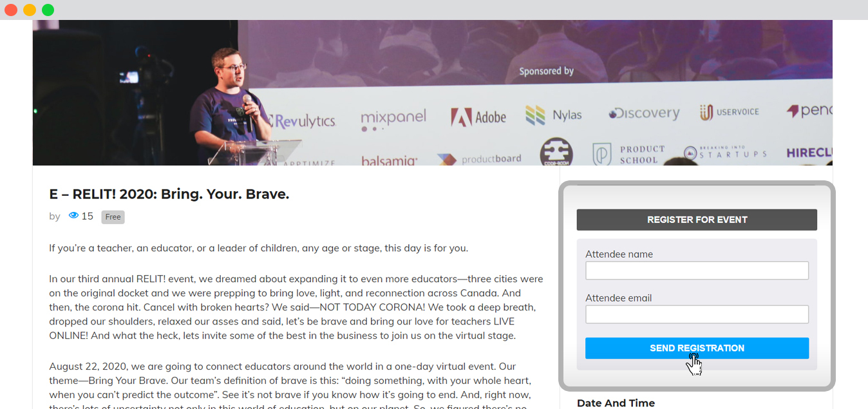Click the UserVoice sponsor logo
Viewport: 868px width, 409px height.
tap(730, 112)
